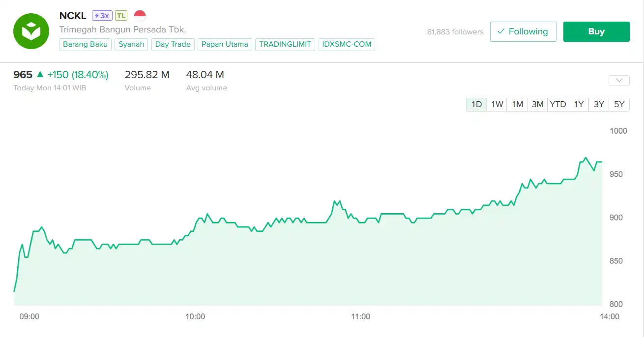
Task: Open the Syariah tag
Action: tap(131, 44)
